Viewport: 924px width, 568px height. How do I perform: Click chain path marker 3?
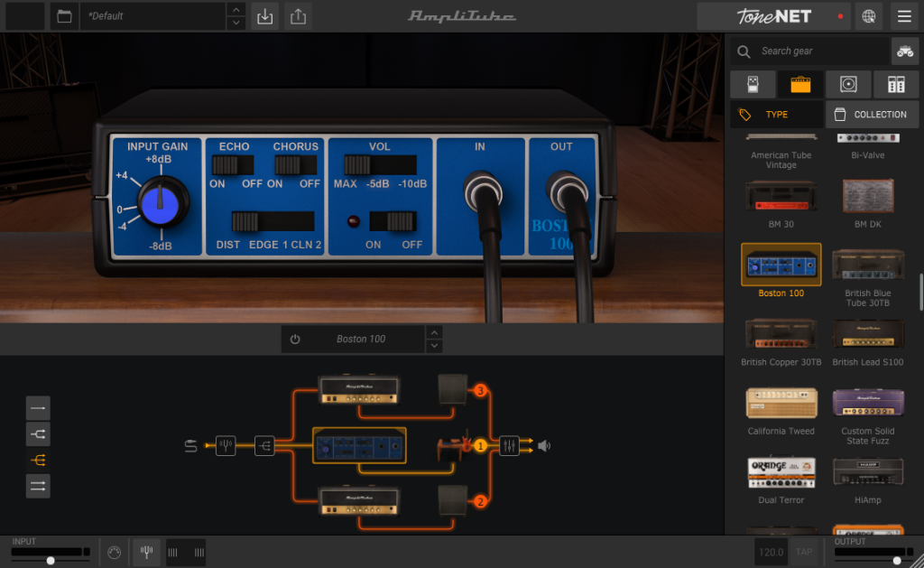click(480, 390)
